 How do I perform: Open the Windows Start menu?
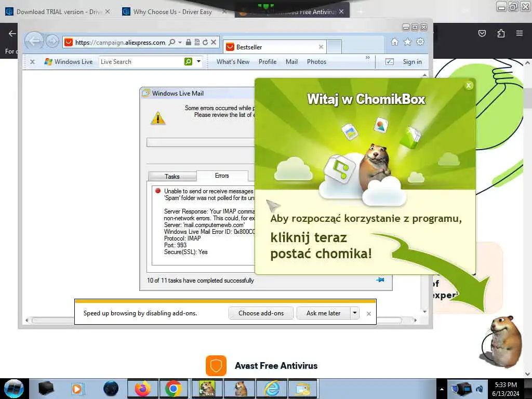point(14,389)
